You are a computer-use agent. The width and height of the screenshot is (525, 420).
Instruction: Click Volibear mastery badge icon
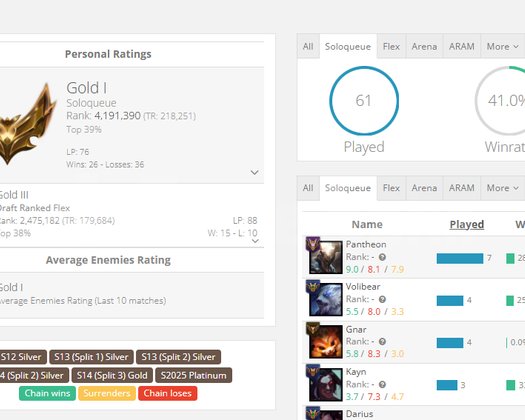click(x=313, y=287)
